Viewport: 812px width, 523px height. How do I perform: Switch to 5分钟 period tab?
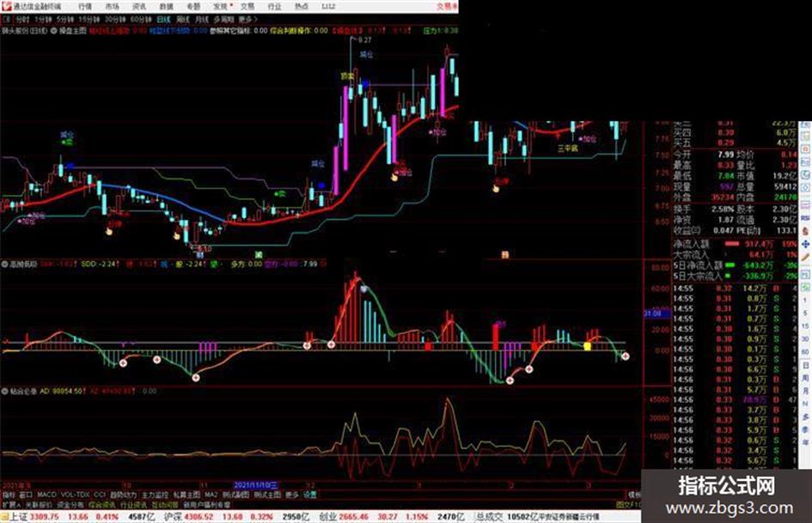coord(65,20)
